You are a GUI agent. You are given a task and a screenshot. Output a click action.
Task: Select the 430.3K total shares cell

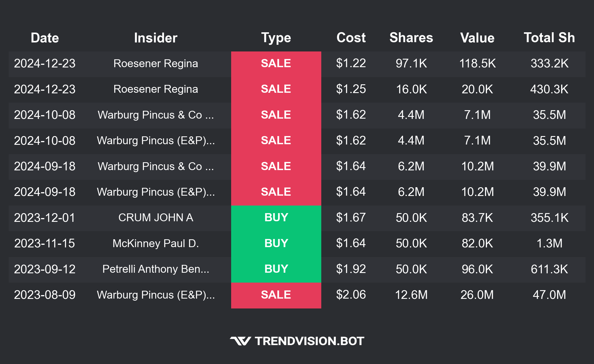549,89
